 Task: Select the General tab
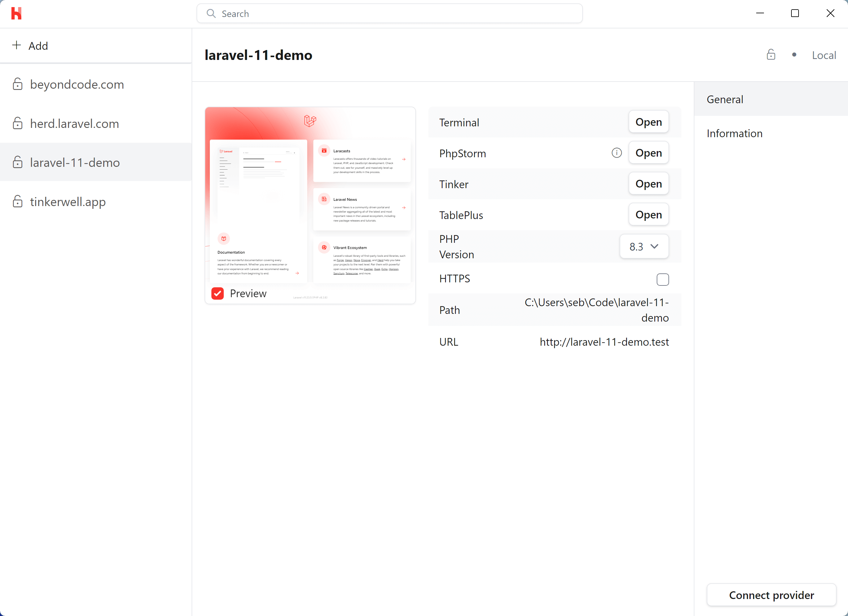tap(725, 99)
